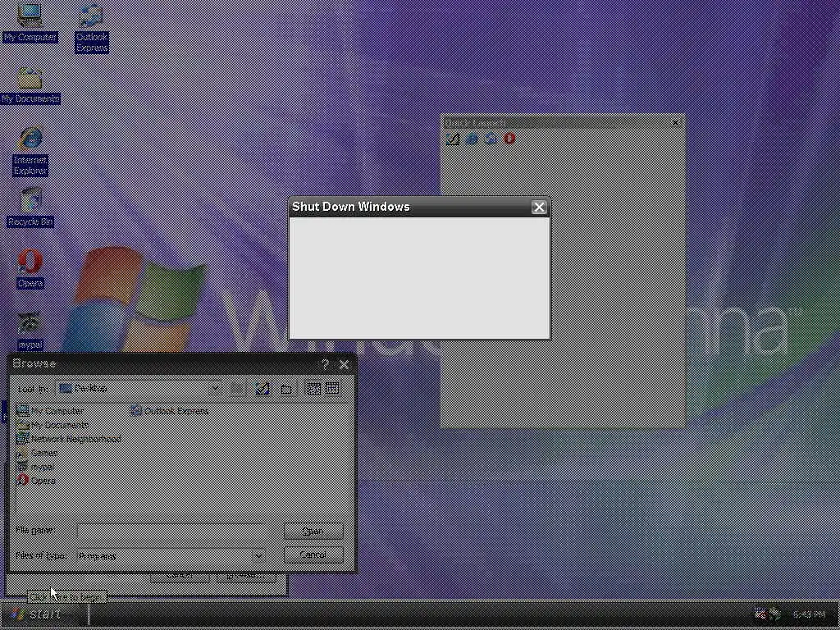
Task: Click the help question mark in Browse
Action: tap(325, 365)
